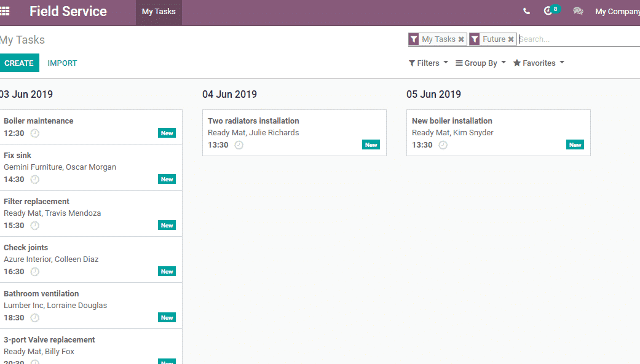Click clock icon on Boiler maintenance task

[x=35, y=133]
